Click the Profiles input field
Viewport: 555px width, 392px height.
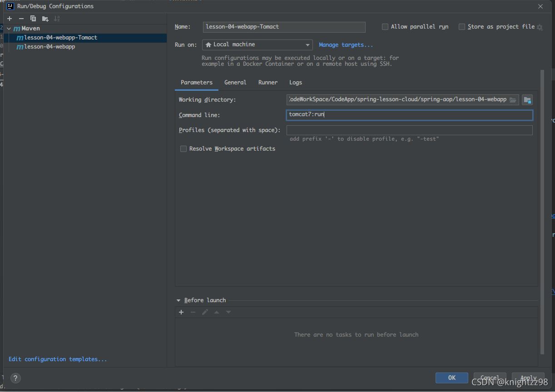[410, 130]
